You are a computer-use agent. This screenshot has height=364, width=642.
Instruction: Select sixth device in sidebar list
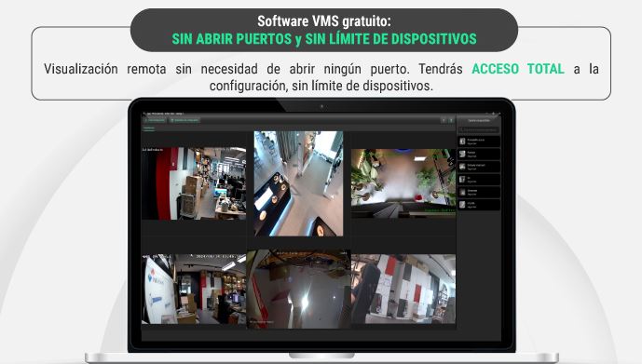479,205
